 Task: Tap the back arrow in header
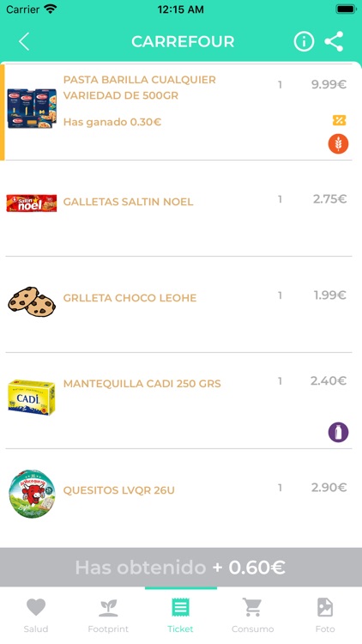(24, 41)
